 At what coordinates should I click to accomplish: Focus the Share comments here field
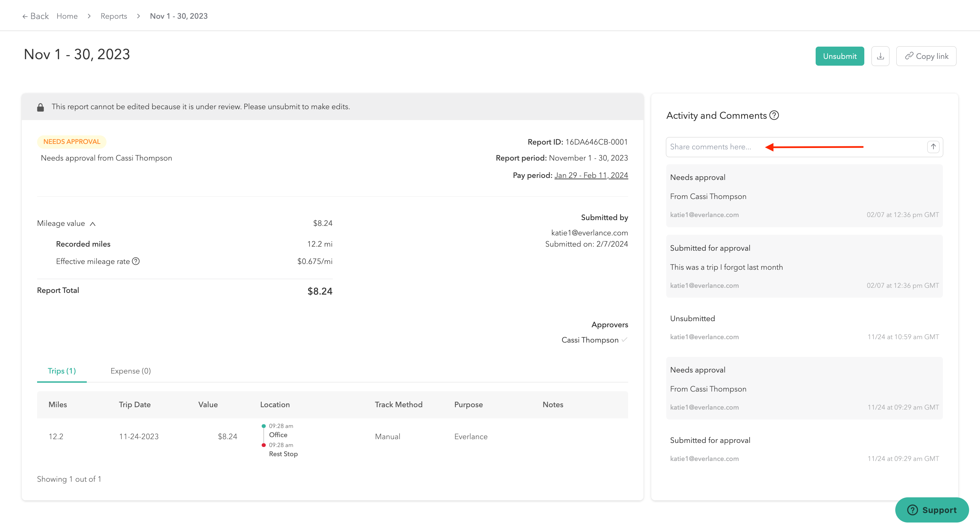pos(795,147)
